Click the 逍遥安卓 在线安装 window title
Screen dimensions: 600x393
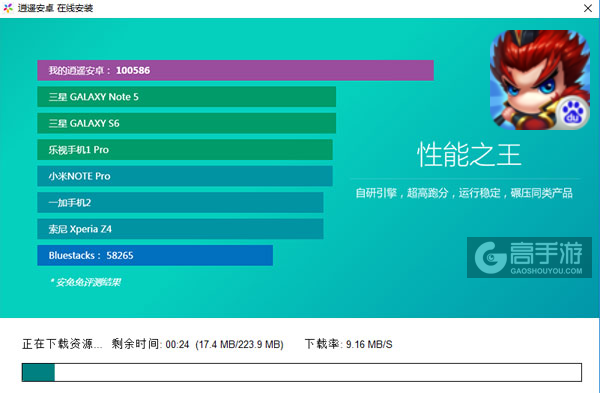coord(55,8)
